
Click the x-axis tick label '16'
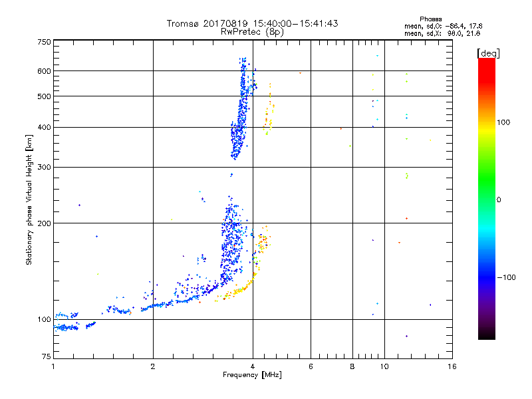click(452, 366)
